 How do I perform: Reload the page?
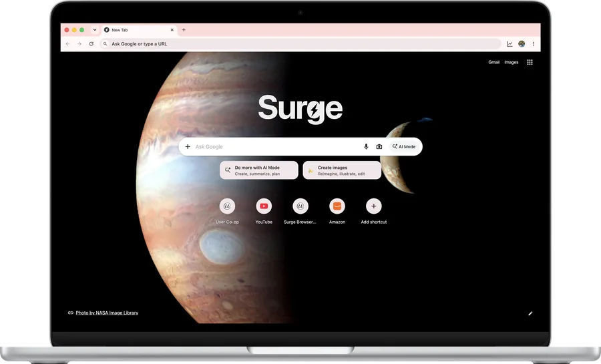point(91,44)
